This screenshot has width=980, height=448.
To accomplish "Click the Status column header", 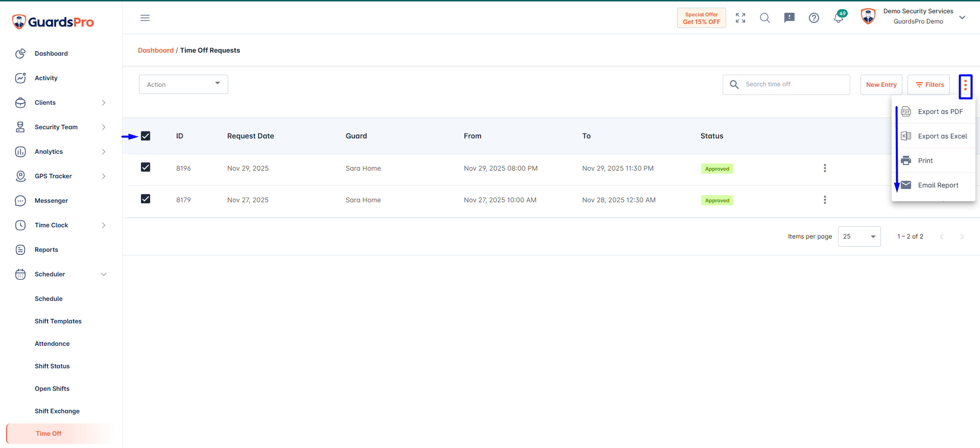I will pos(712,136).
